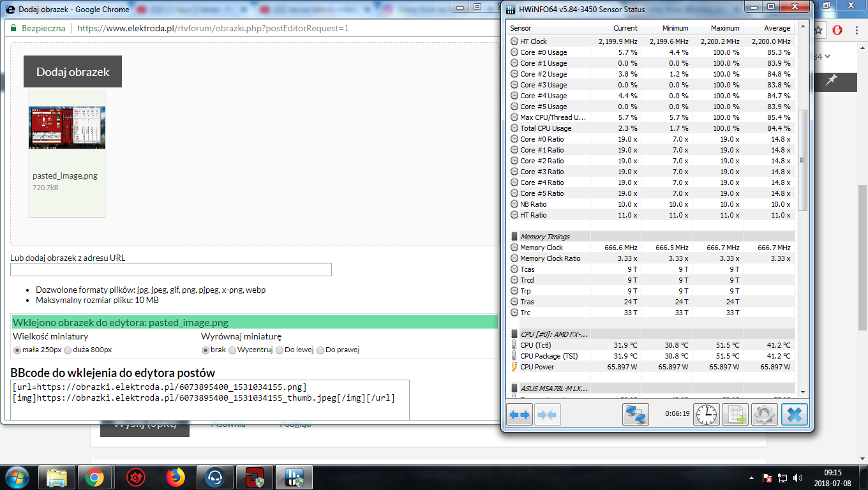The image size is (868, 490).
Task: Choose the 'Wycentruj' alignment option
Action: click(232, 350)
